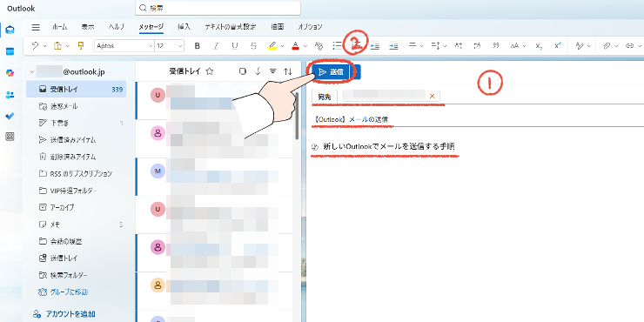Open the People contacts icon

tap(10, 95)
